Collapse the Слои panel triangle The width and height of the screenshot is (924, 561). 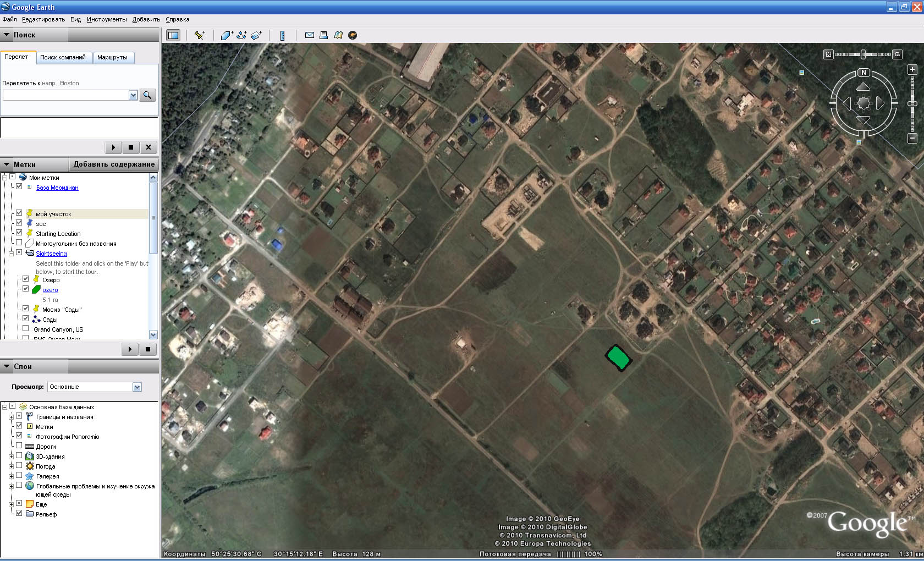(x=7, y=366)
